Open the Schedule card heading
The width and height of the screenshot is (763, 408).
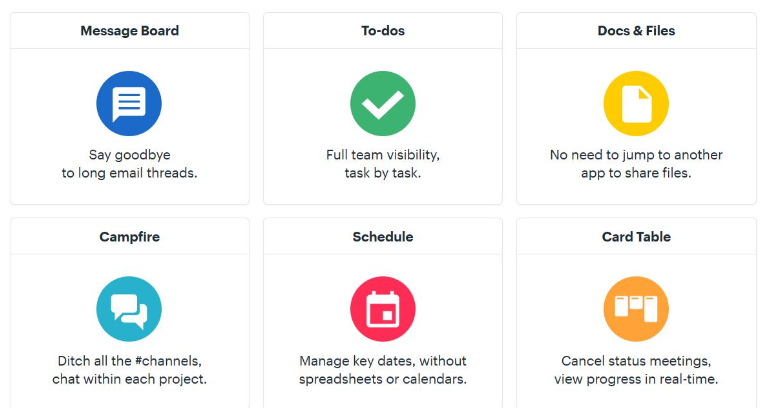click(383, 237)
